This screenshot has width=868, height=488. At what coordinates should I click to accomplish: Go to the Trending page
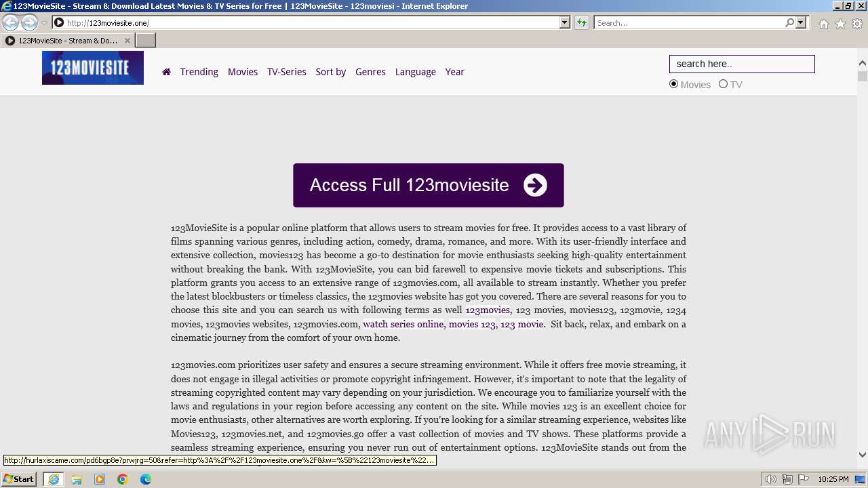click(x=199, y=72)
